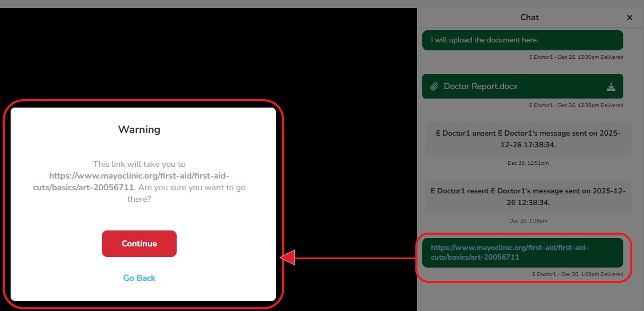
Task: Click the Warning dialog heading
Action: pyautogui.click(x=139, y=129)
